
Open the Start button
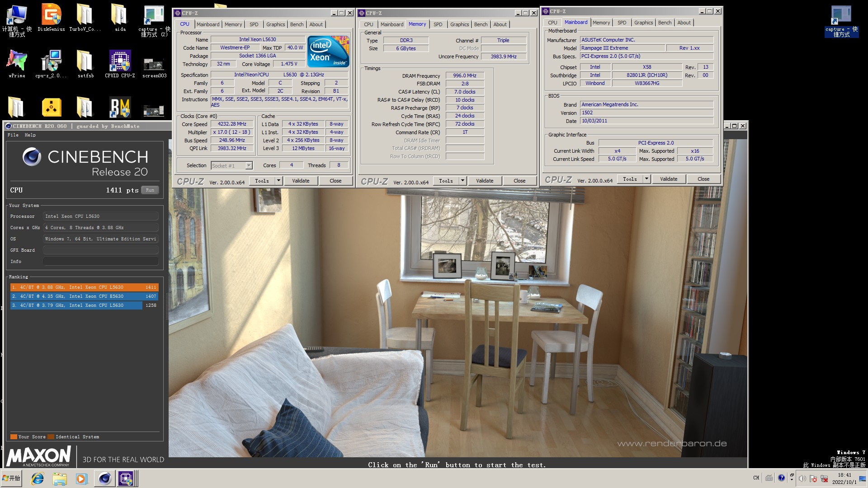(12, 478)
